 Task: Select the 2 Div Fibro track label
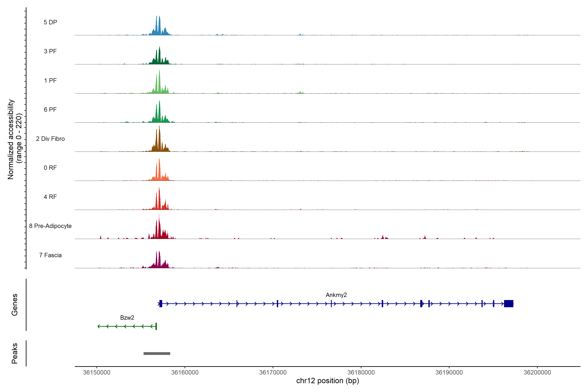click(x=50, y=139)
